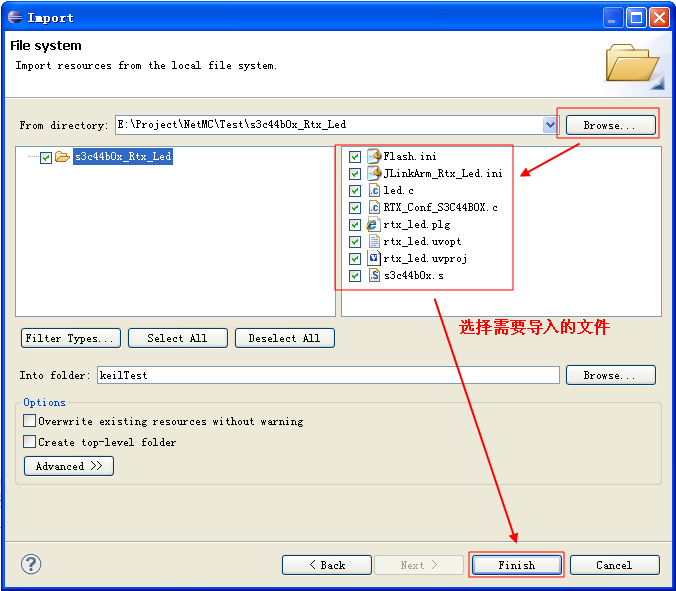
Task: Click the s3c44b0x.s assembly file icon
Action: click(374, 275)
